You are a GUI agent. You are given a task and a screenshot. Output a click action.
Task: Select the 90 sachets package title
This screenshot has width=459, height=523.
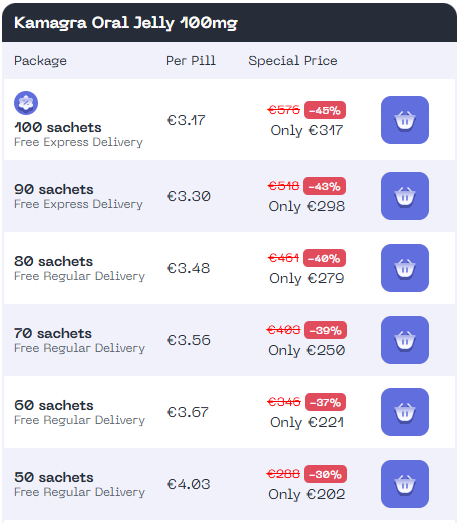54,189
